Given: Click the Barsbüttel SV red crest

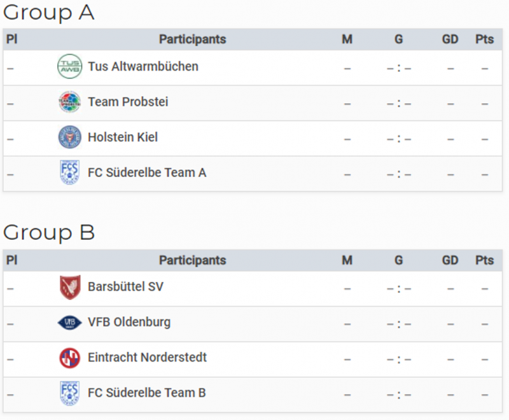Looking at the screenshot, I should (x=70, y=287).
